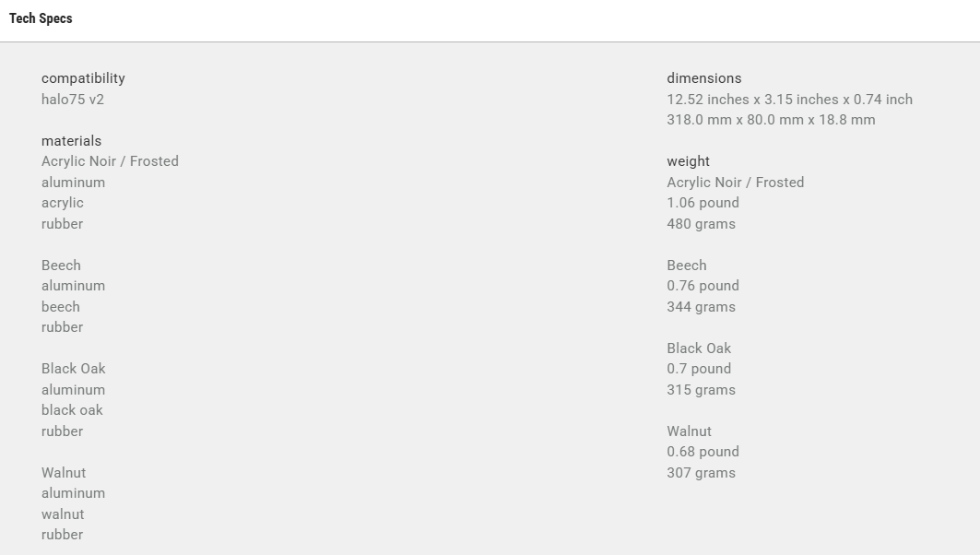The height and width of the screenshot is (555, 980).
Task: Click the dimensions heading
Action: pos(704,78)
